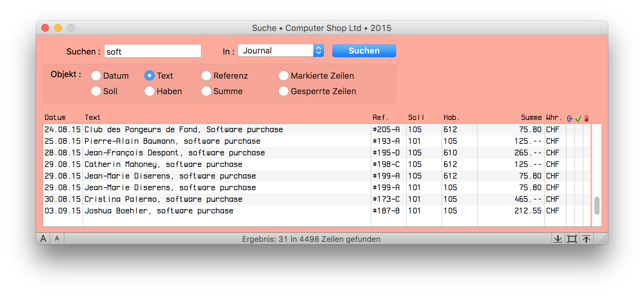
Task: Open the Journal dropdown menu
Action: pos(280,51)
